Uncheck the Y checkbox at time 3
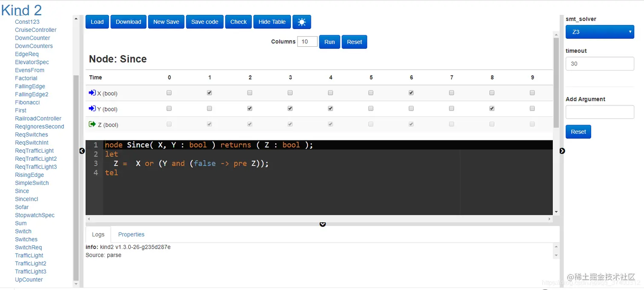Viewport: 644px width, 290px height. 290,108
